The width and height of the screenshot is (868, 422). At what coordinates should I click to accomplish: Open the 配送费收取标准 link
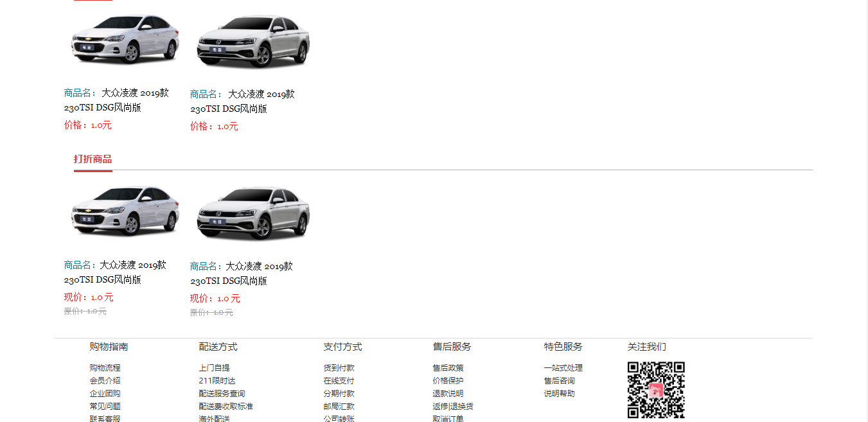point(226,407)
